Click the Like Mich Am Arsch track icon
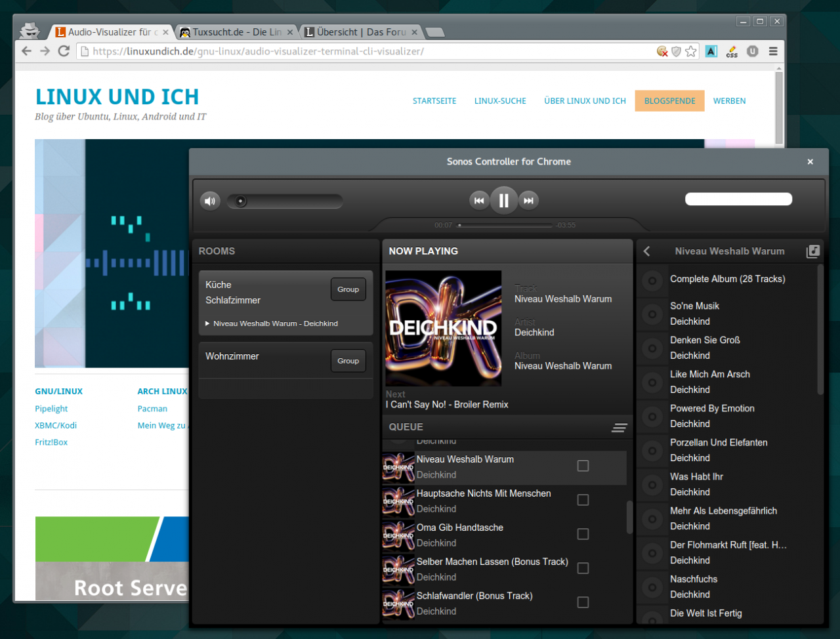840x639 pixels. coord(652,382)
